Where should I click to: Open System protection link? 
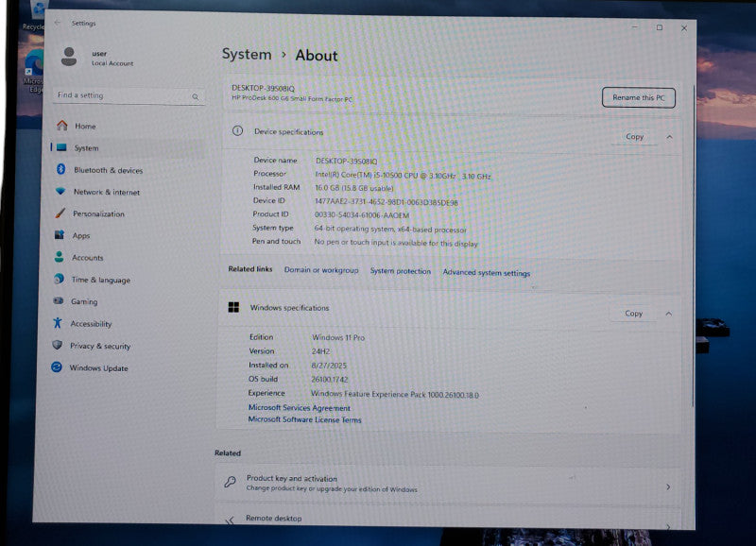click(x=400, y=271)
